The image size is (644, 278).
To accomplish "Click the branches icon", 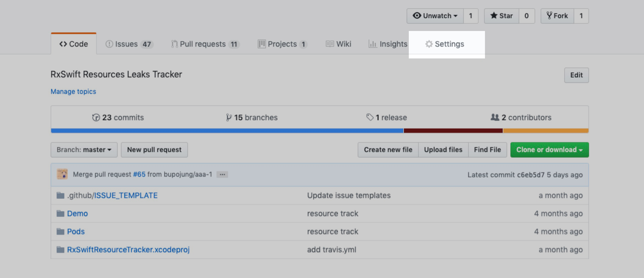I will click(229, 118).
